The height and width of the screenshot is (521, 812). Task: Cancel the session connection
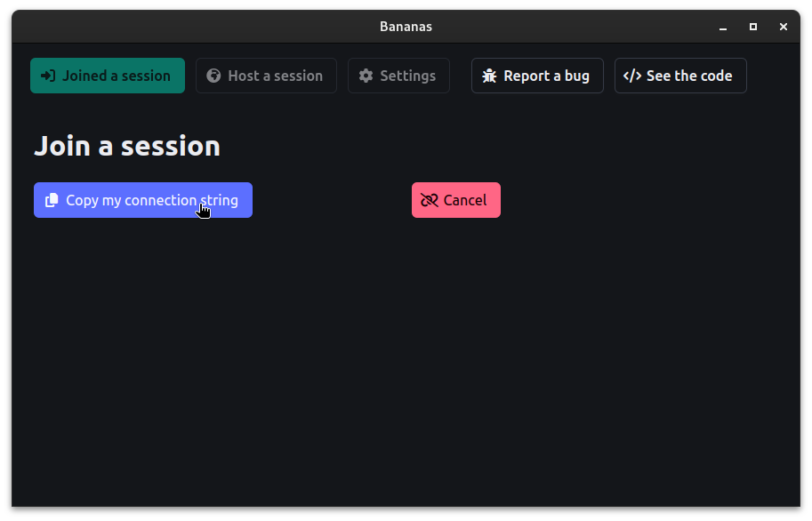pos(456,200)
